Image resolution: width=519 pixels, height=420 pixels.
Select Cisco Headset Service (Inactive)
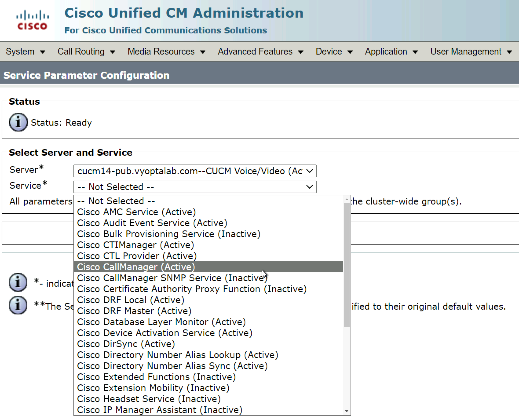(208, 399)
